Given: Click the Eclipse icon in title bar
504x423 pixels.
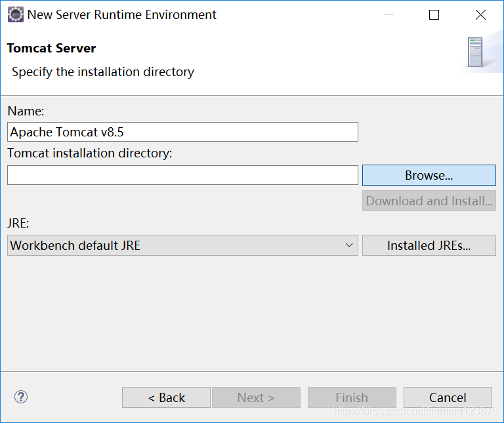Looking at the screenshot, I should coord(16,15).
